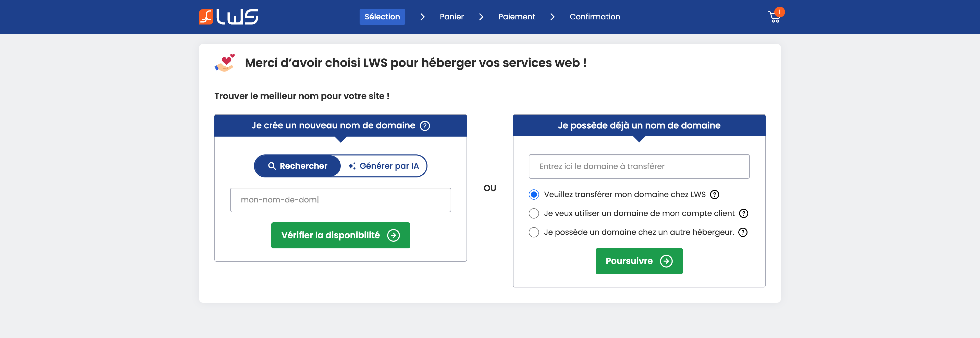Image resolution: width=980 pixels, height=338 pixels.
Task: Switch to the Rechercher tab
Action: [x=298, y=166]
